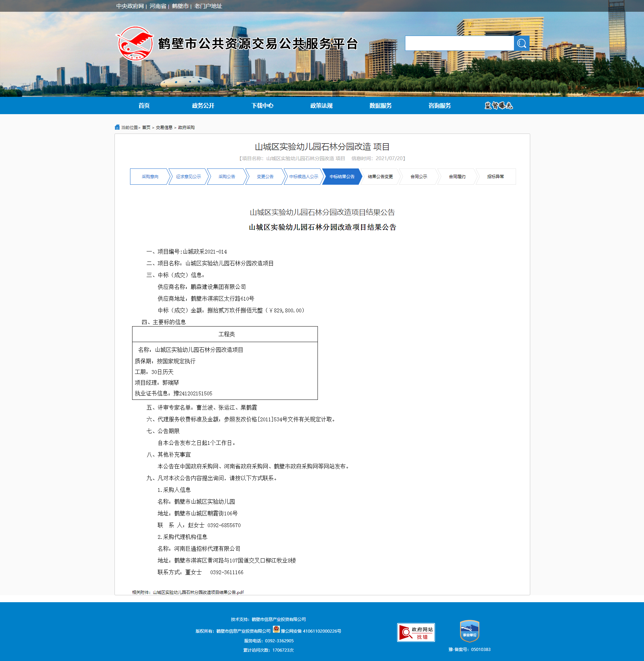The width and height of the screenshot is (644, 661).
Task: Click the blue home breadcrumb icon
Action: [x=117, y=127]
